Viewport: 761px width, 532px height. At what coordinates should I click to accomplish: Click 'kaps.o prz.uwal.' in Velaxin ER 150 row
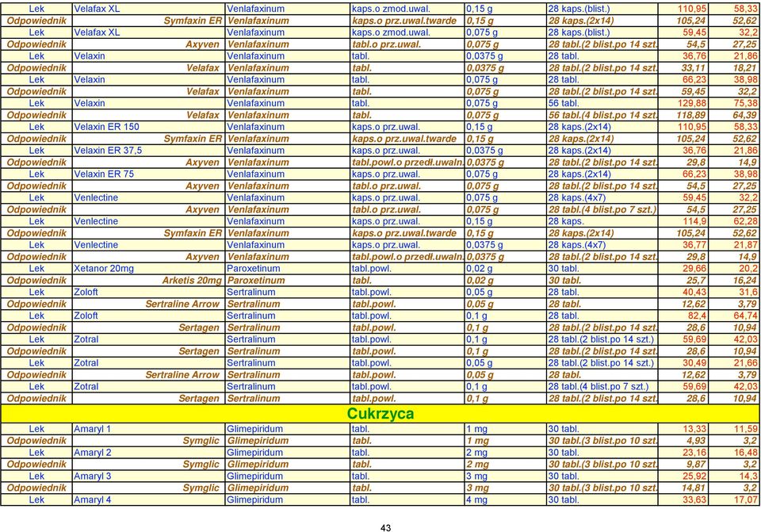click(386, 127)
